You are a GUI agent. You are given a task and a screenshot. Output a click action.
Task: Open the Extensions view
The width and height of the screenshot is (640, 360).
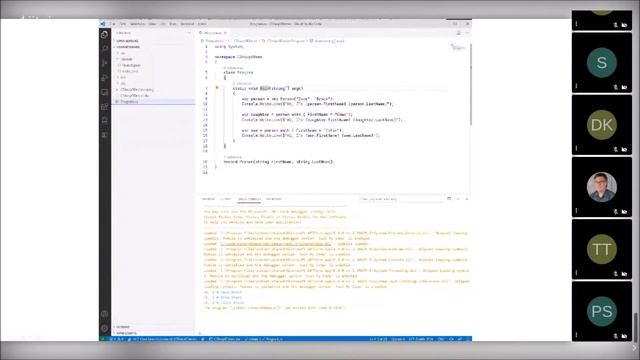click(104, 107)
